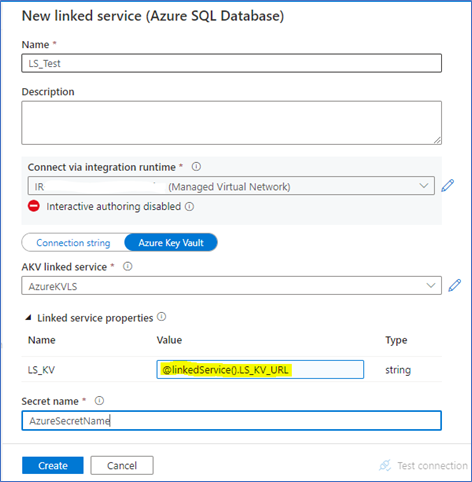Focus the LS_Test name field
The height and width of the screenshot is (482, 472).
[x=232, y=63]
